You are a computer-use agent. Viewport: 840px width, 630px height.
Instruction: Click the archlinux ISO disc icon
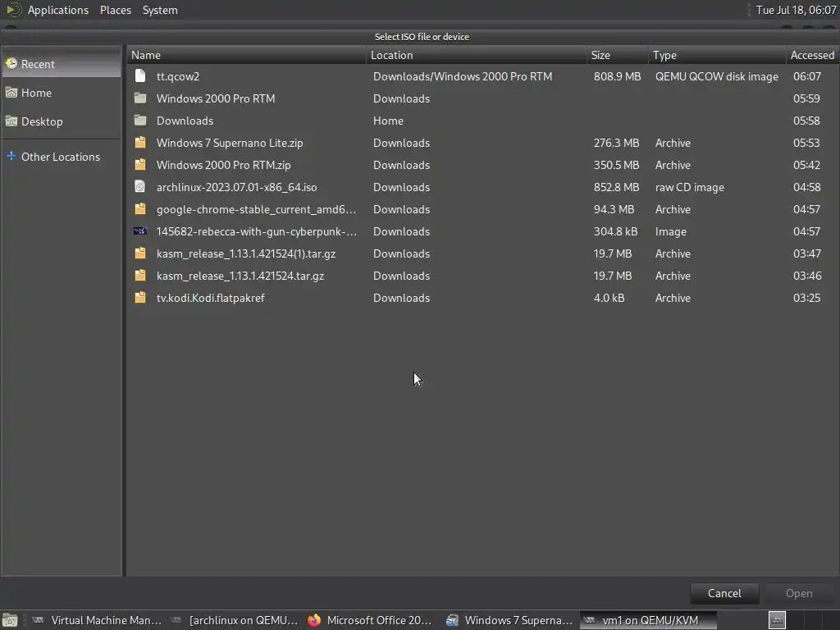pyautogui.click(x=139, y=186)
